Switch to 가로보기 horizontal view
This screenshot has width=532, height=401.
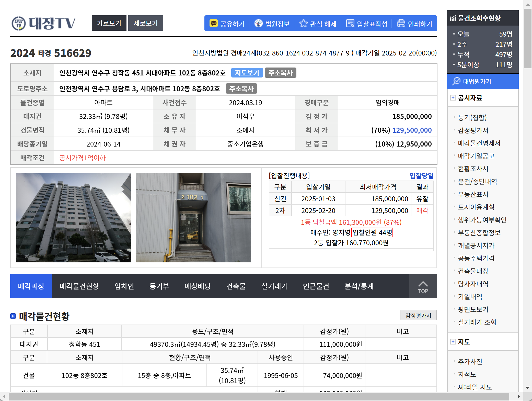click(109, 23)
